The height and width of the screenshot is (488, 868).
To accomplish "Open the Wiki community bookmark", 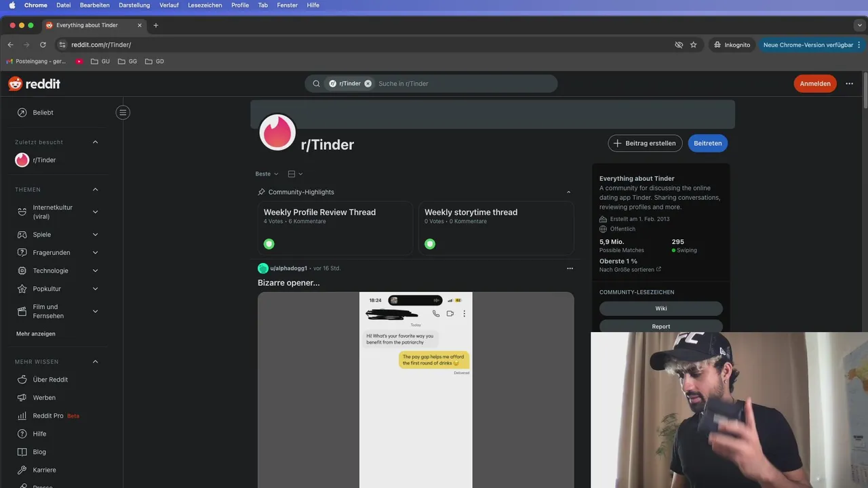I will point(661,308).
